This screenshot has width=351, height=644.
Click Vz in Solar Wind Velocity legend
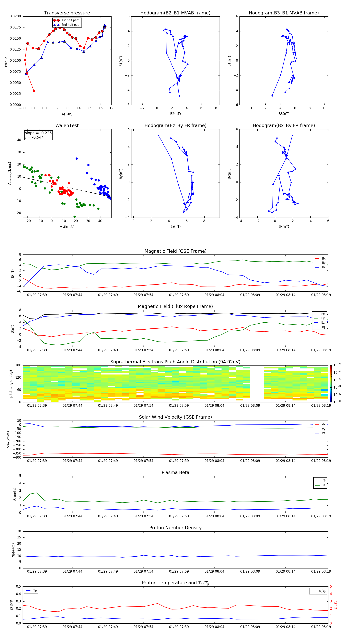(x=324, y=433)
